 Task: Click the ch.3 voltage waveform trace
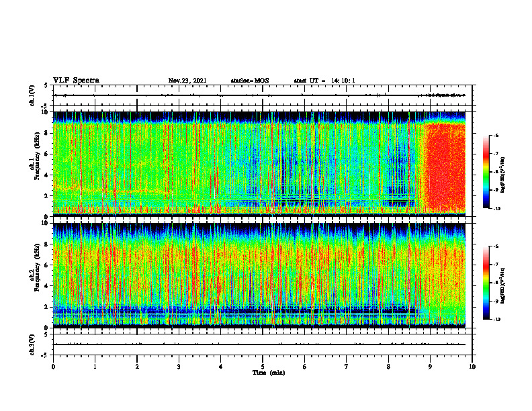(x=259, y=345)
